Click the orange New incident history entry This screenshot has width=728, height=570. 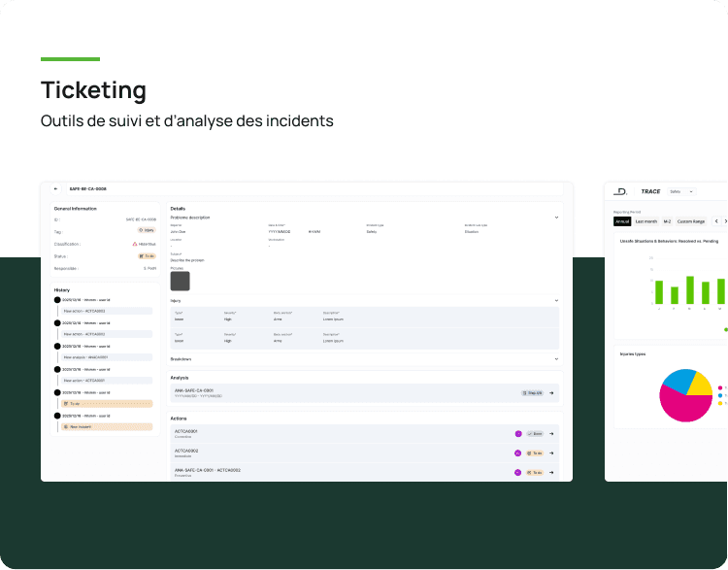107,427
